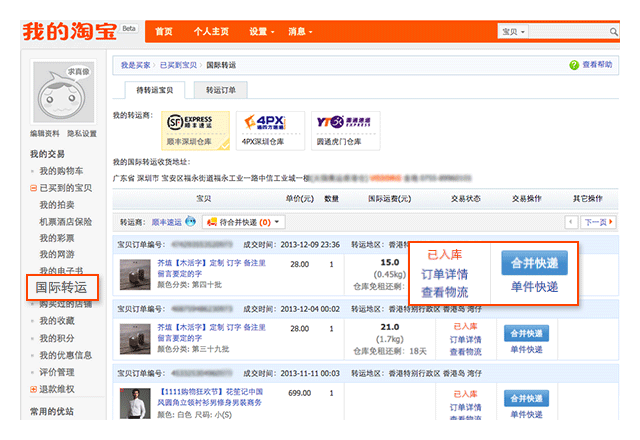
Task: Click the previous page arrow button
Action: pyautogui.click(x=571, y=222)
